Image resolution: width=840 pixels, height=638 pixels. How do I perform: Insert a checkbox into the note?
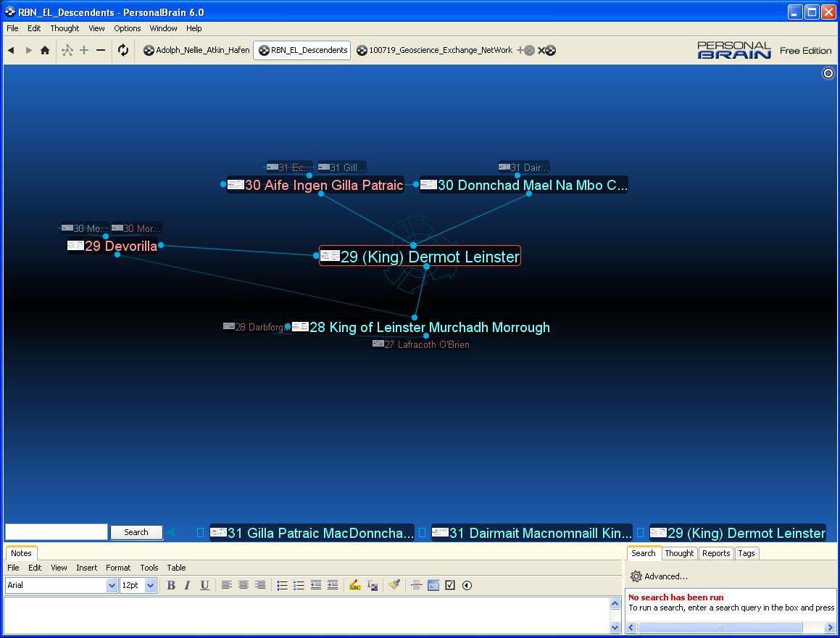coord(450,585)
